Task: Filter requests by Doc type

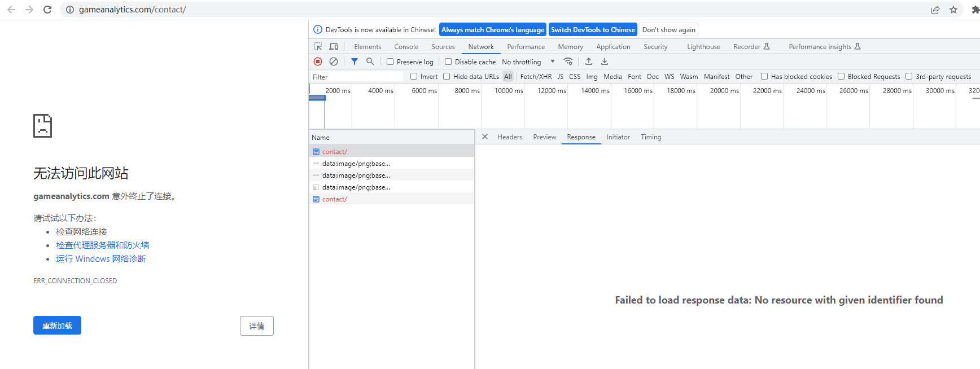Action: point(653,77)
